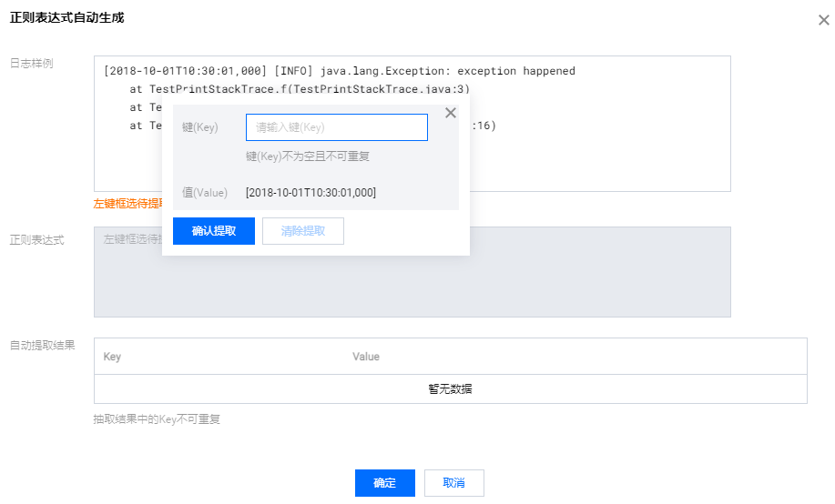Click the Value column header in results
The height and width of the screenshot is (504, 835).
366,357
